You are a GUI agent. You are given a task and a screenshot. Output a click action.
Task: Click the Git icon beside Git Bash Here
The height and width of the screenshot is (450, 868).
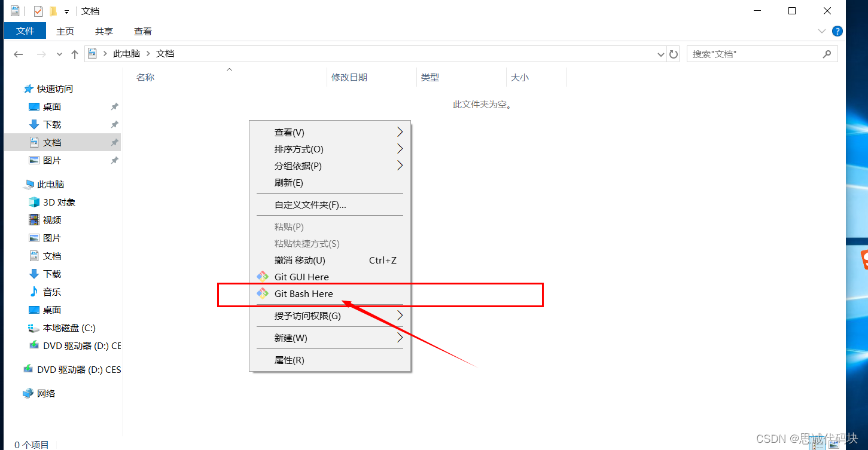264,293
